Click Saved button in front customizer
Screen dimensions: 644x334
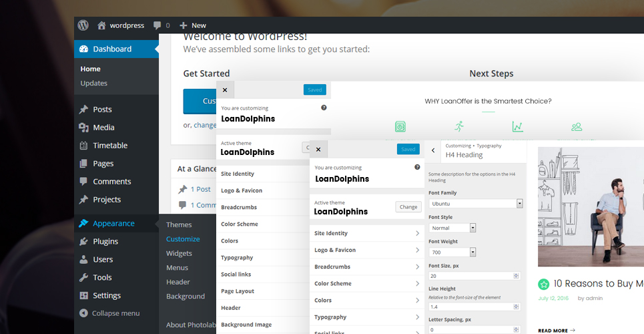(408, 150)
